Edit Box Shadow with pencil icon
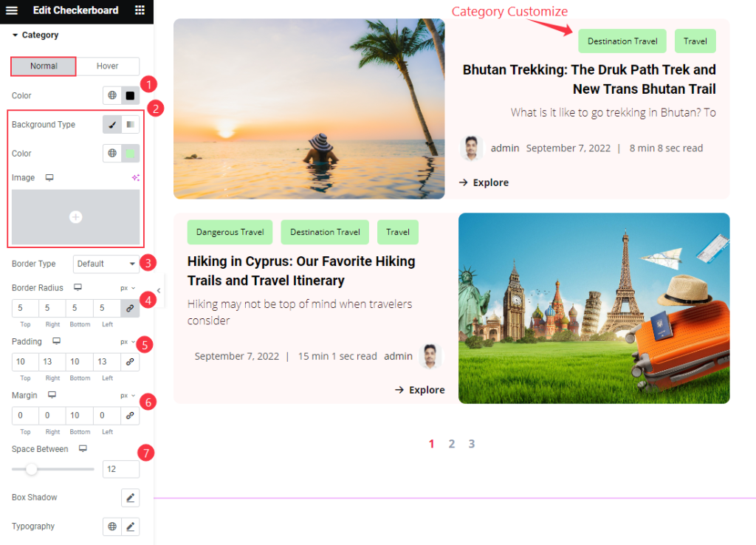 130,498
